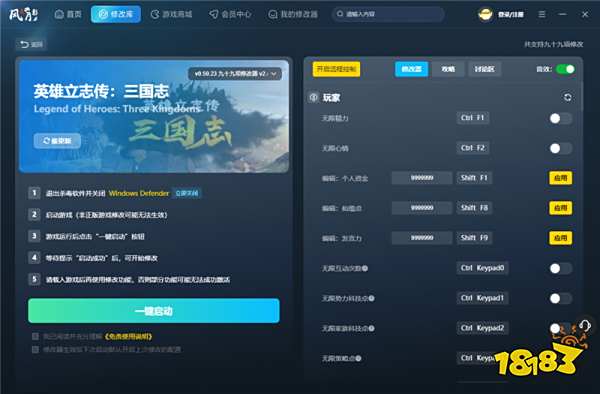Screen dimensions: 600x394
Task: Click 登录/注册 to sign in
Action: pos(510,15)
